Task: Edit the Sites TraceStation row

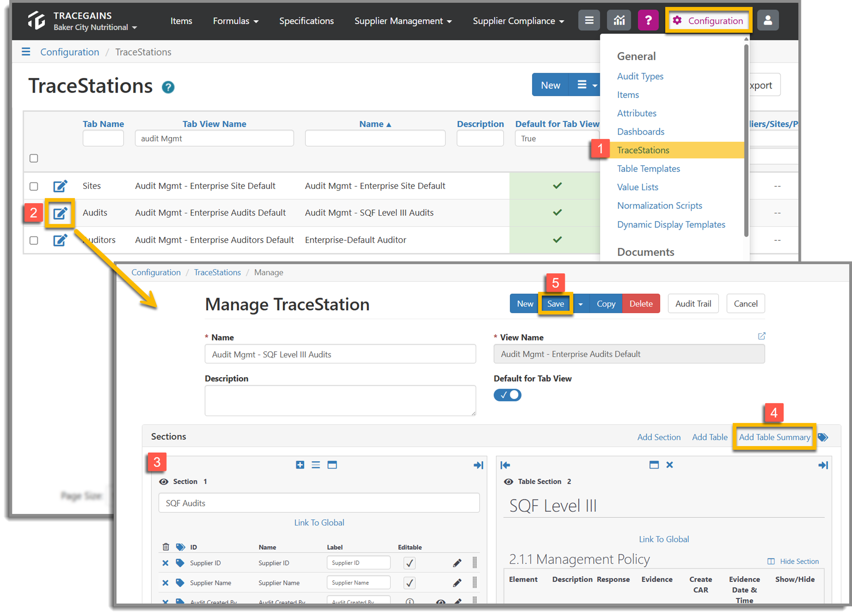Action: click(x=60, y=186)
